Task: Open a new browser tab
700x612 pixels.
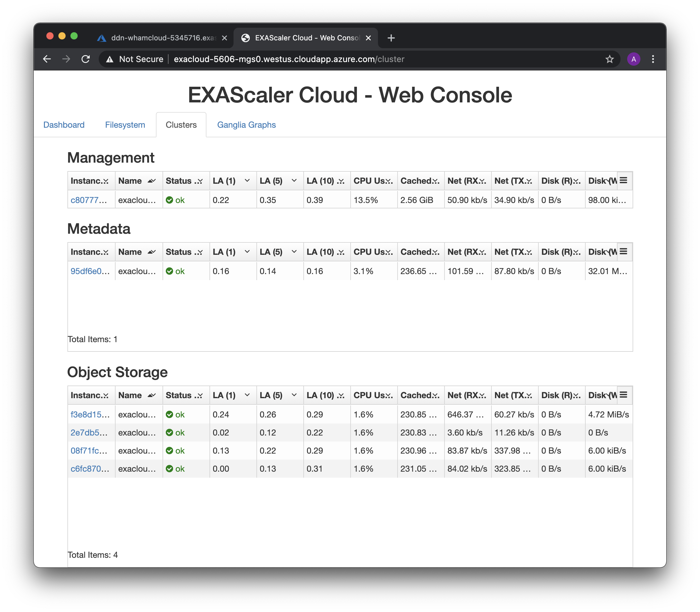Action: pos(391,38)
